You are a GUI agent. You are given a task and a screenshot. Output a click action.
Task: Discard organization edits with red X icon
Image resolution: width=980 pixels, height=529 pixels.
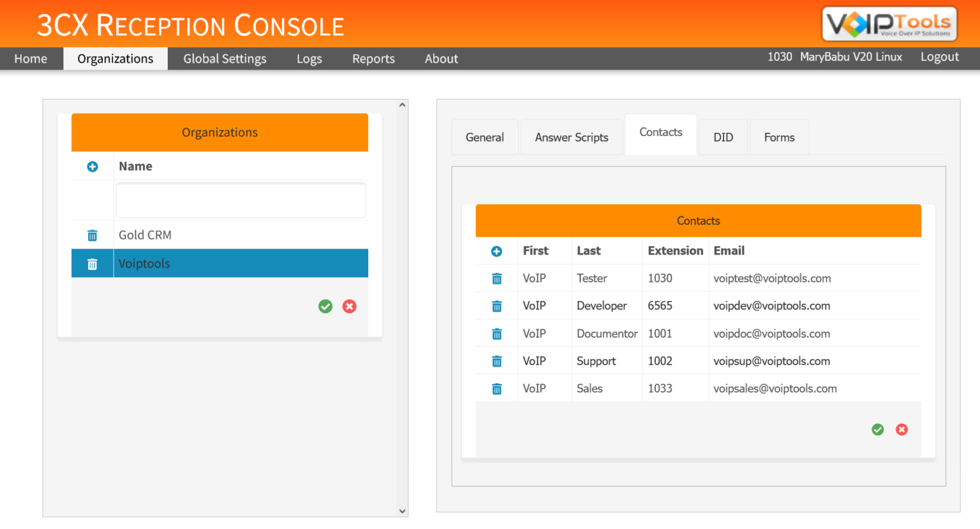[349, 306]
